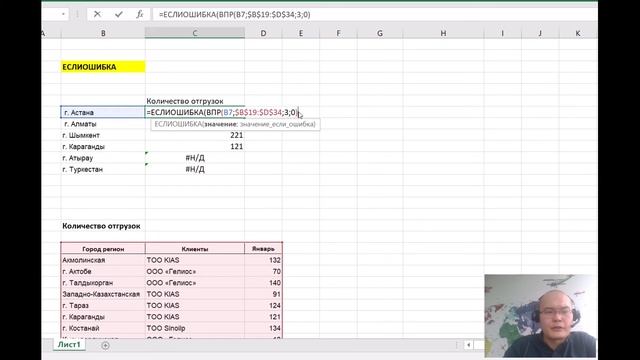This screenshot has width=640, height=360.
Task: Select ТОО Sinoilp client cell
Action: [195, 328]
